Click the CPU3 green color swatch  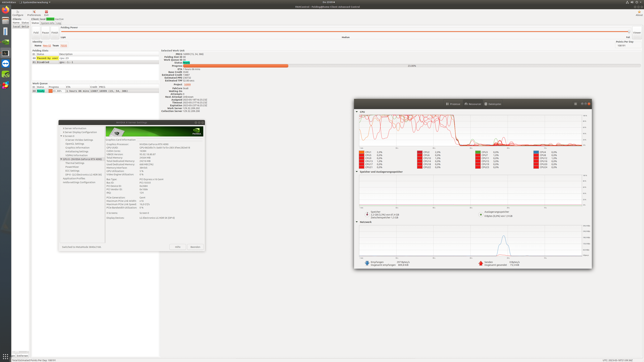478,152
